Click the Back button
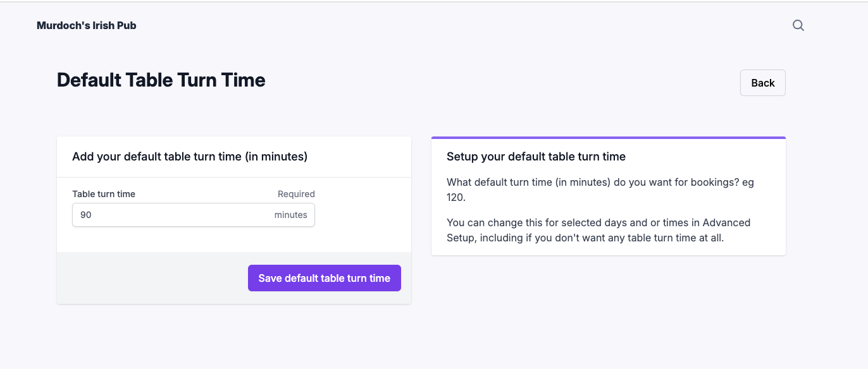868x369 pixels. pos(763,83)
